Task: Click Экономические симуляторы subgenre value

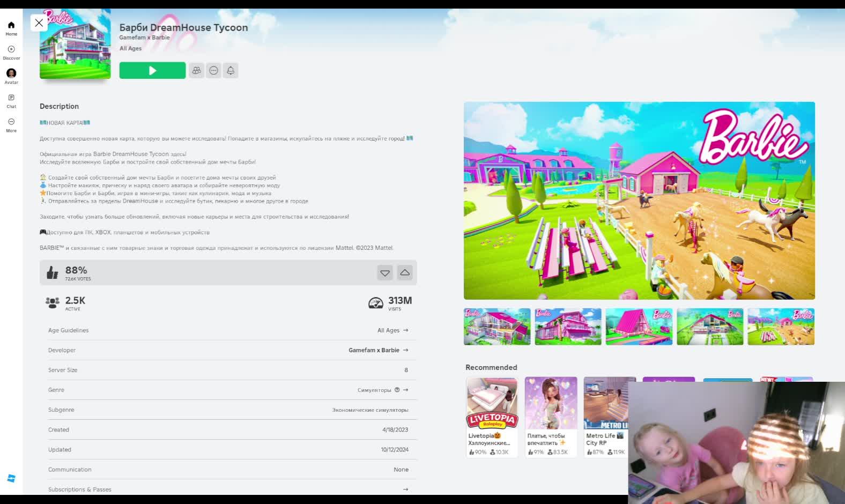Action: coord(370,410)
